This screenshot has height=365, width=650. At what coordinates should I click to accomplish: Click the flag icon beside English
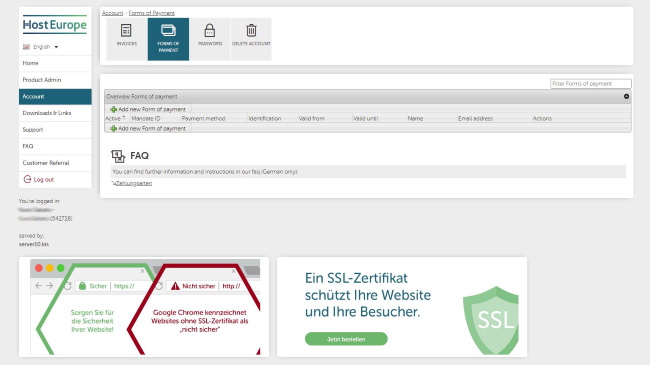(x=26, y=47)
